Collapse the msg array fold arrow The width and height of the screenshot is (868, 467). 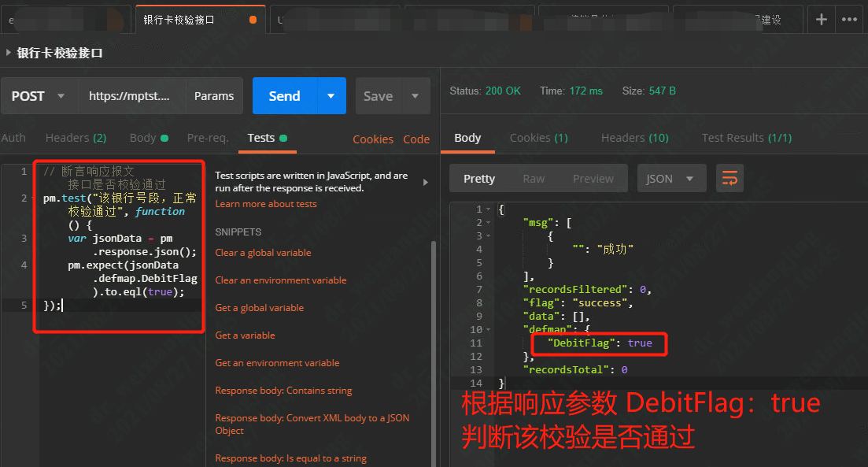[x=488, y=223]
